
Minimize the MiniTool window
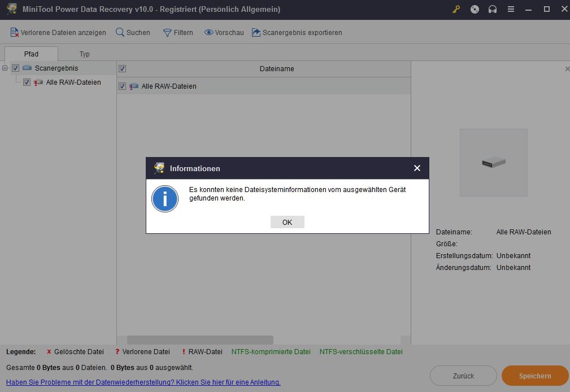529,10
